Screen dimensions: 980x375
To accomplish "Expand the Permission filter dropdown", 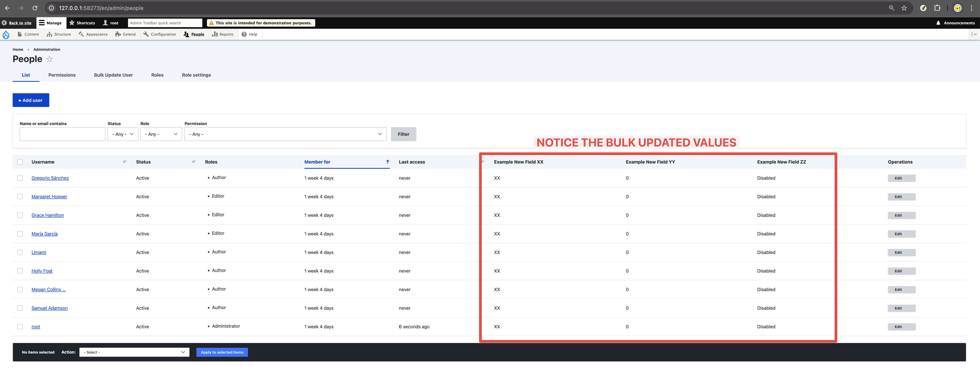I will click(285, 134).
